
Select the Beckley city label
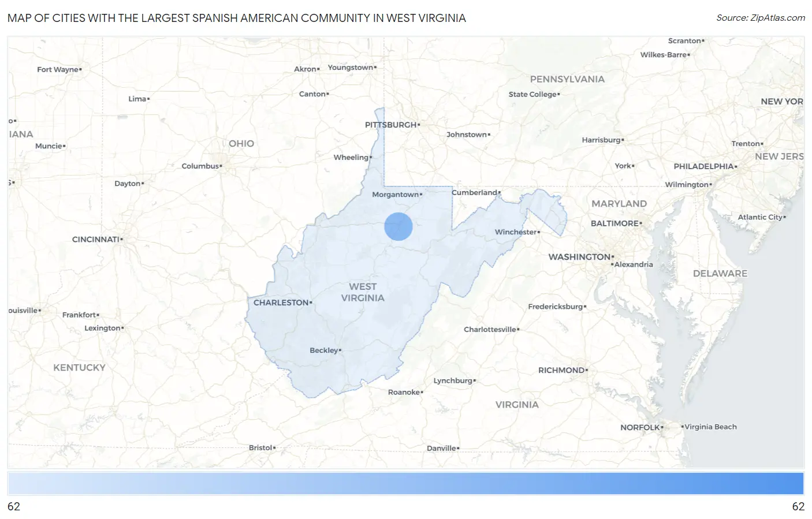tap(324, 350)
